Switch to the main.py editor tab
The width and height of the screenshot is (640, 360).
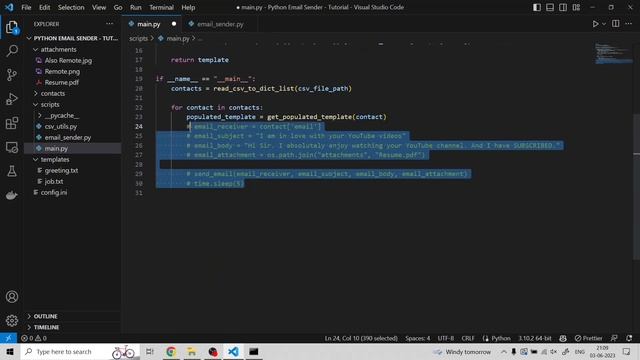(x=149, y=24)
